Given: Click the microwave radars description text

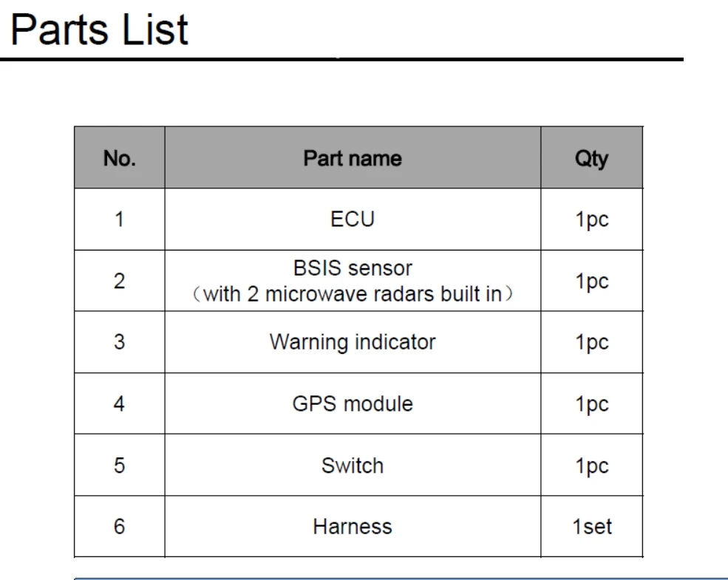Looking at the screenshot, I should [353, 294].
